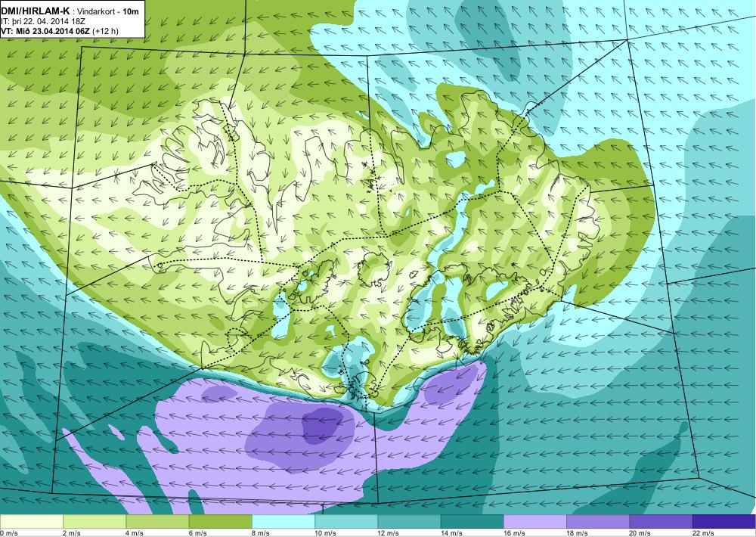Viewport: 756px width, 537px height.
Task: Click the turquoise 10–12 m/s legend swatch
Action: pyautogui.click(x=346, y=522)
